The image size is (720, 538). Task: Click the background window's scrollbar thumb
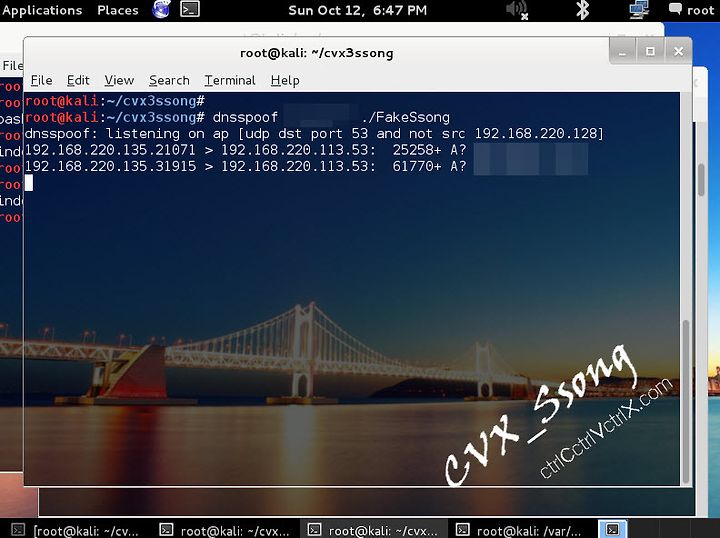(x=701, y=180)
